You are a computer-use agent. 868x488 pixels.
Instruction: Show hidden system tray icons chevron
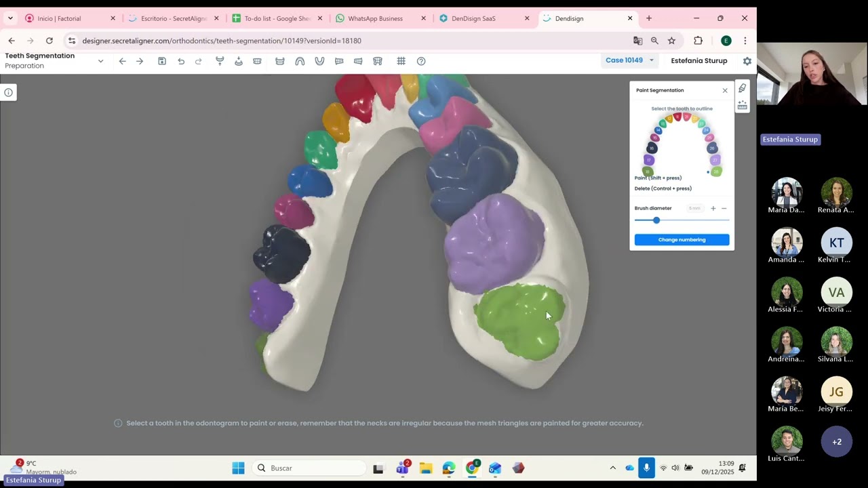point(612,468)
